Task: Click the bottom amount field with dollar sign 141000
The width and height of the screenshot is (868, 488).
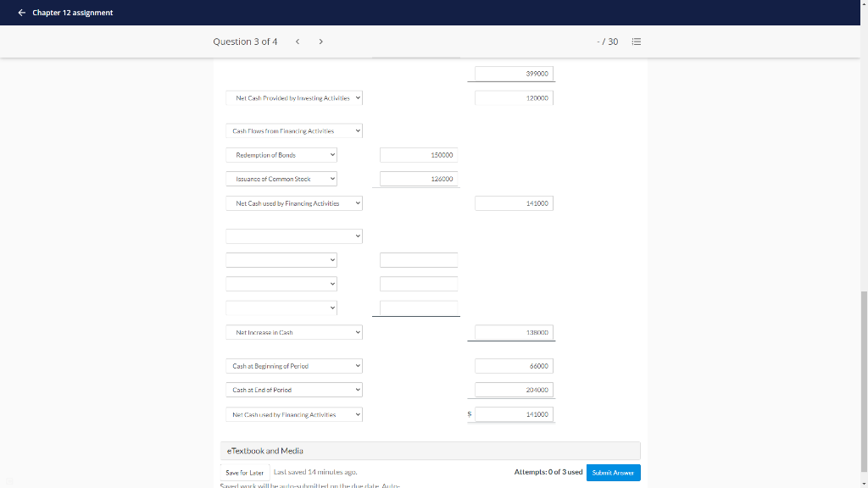Action: [514, 414]
